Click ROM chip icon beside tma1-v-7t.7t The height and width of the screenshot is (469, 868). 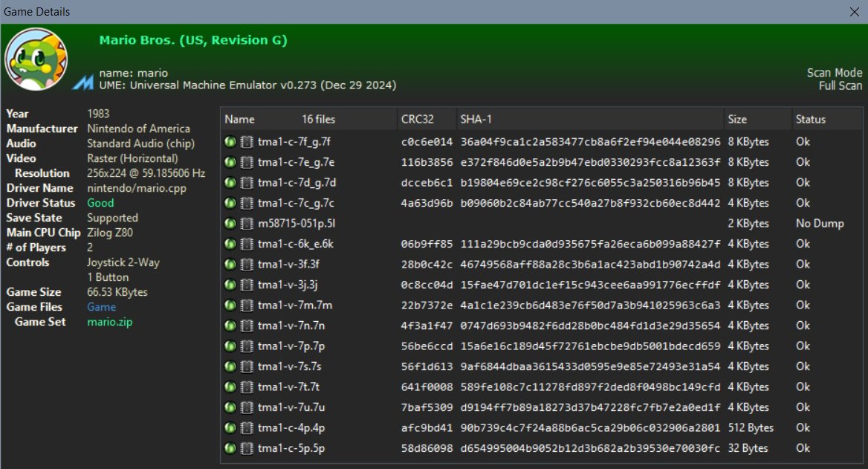click(x=247, y=387)
